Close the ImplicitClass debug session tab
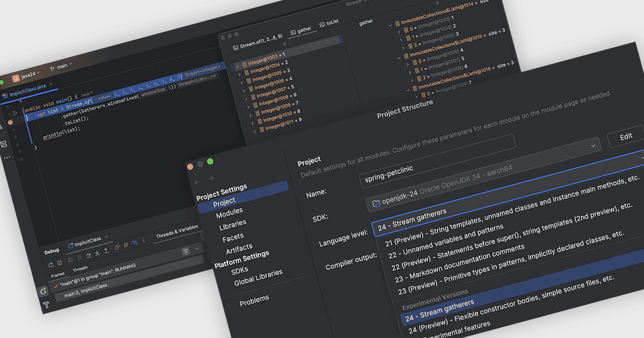This screenshot has width=644, height=338. click(x=106, y=237)
